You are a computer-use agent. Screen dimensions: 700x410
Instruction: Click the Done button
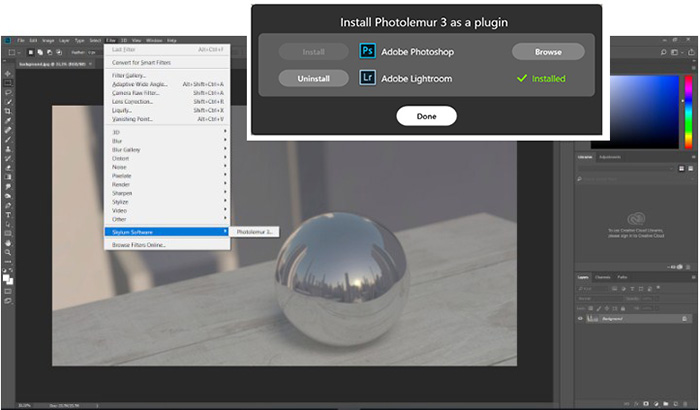(426, 116)
